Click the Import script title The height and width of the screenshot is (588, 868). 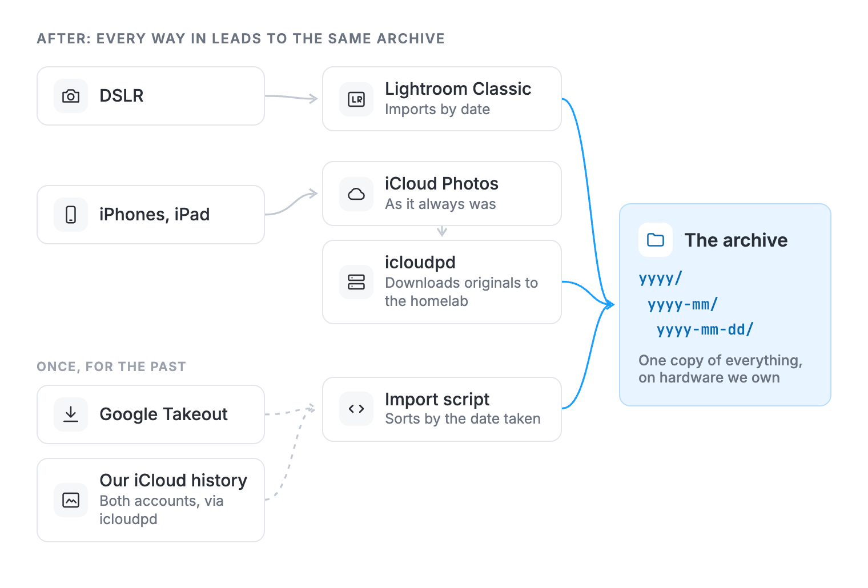[x=437, y=399]
